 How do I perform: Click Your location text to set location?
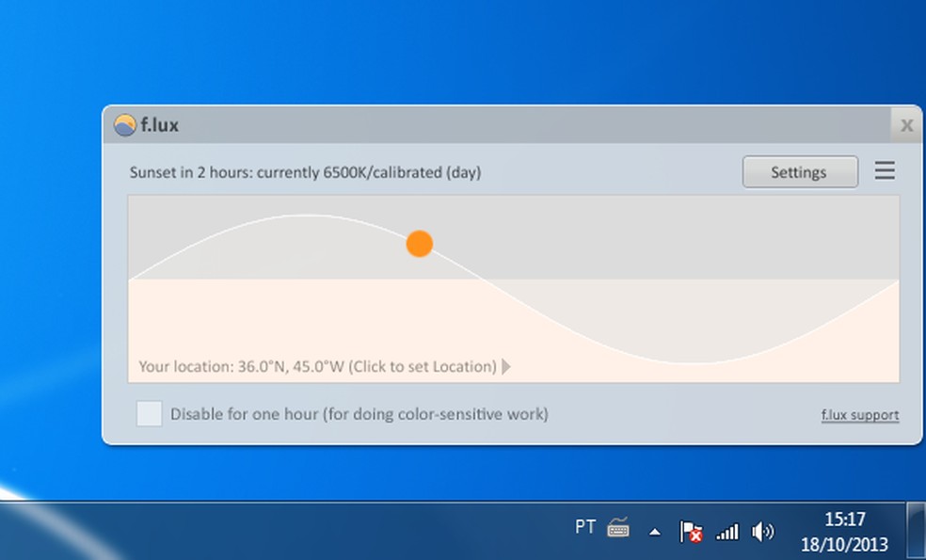(x=318, y=367)
